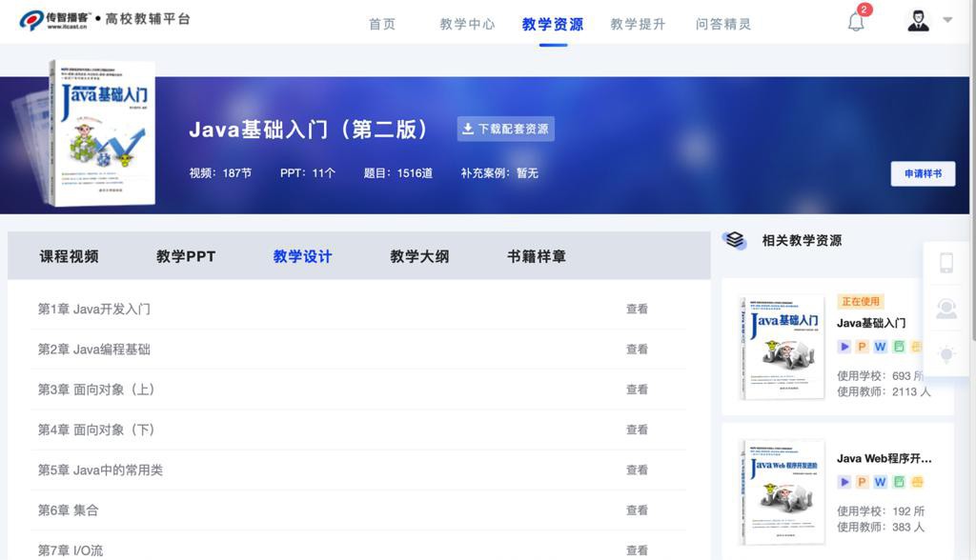The width and height of the screenshot is (976, 560).
Task: Switch to the 课程视频 tab
Action: pos(69,256)
